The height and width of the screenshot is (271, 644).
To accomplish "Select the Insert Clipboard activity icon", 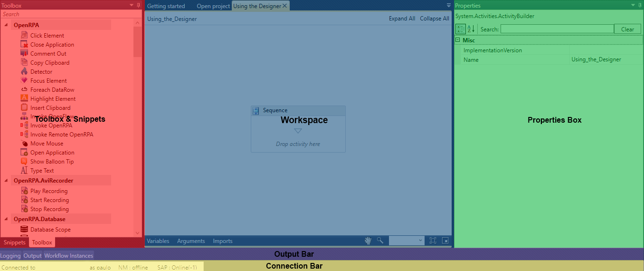I will [x=24, y=107].
